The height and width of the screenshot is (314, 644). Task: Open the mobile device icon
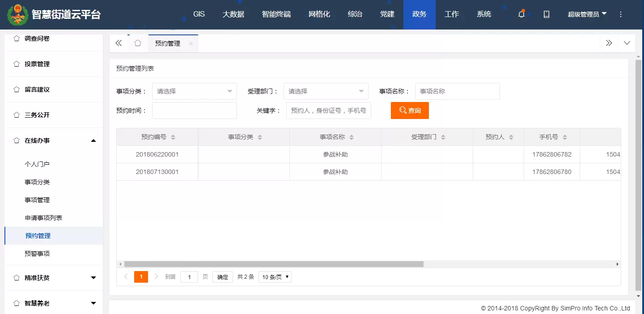(547, 14)
